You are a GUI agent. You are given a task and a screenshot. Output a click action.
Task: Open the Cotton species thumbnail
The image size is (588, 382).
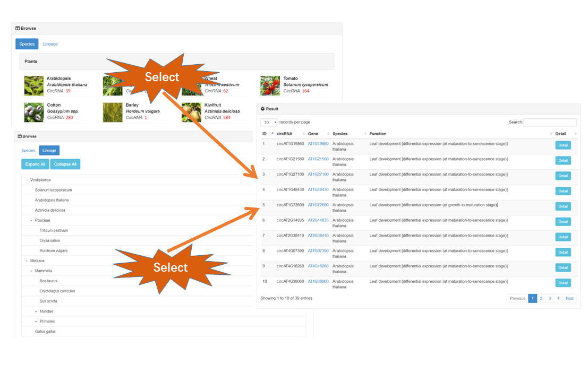pyautogui.click(x=34, y=112)
